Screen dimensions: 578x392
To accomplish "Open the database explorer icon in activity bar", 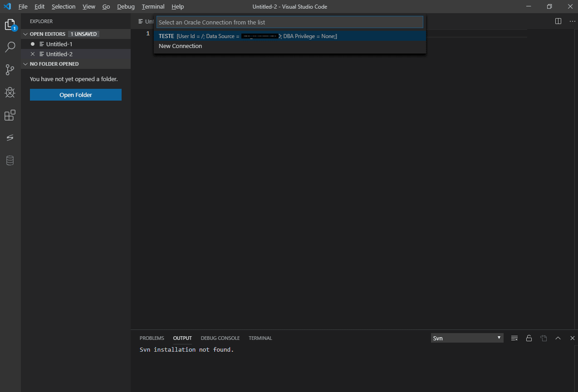I will pos(10,160).
